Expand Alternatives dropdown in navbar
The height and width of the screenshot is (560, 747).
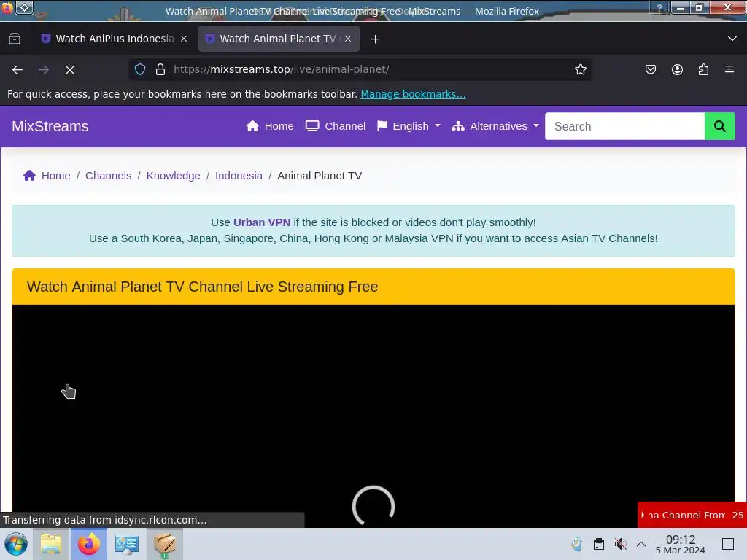click(495, 126)
